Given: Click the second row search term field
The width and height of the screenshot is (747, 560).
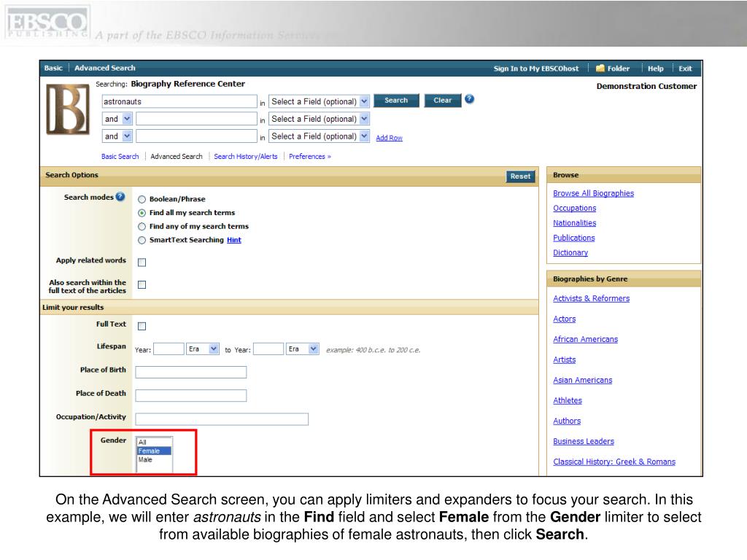Looking at the screenshot, I should coord(196,119).
